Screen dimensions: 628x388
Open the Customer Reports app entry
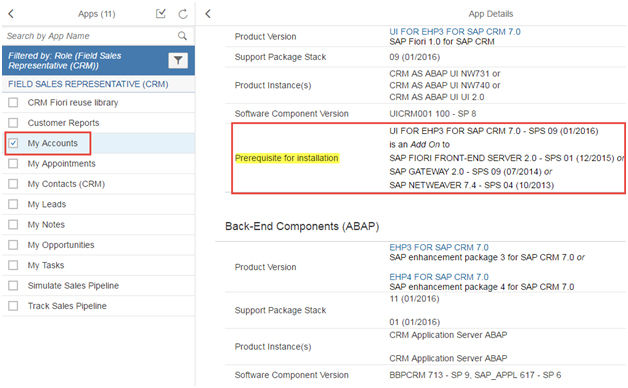click(63, 123)
